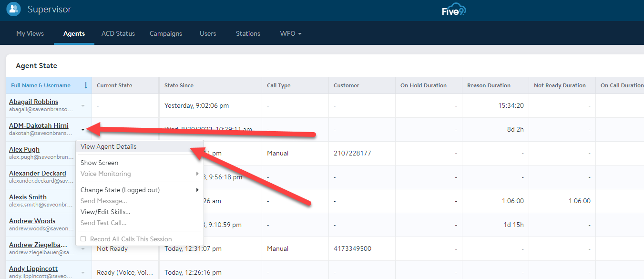The width and height of the screenshot is (644, 279).
Task: Open the Campaigns tab
Action: tap(166, 33)
